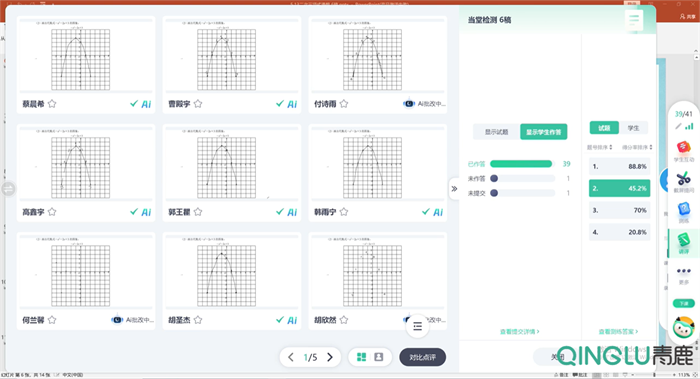Select 显示试题 tab
The height and width of the screenshot is (379, 700).
(x=496, y=132)
